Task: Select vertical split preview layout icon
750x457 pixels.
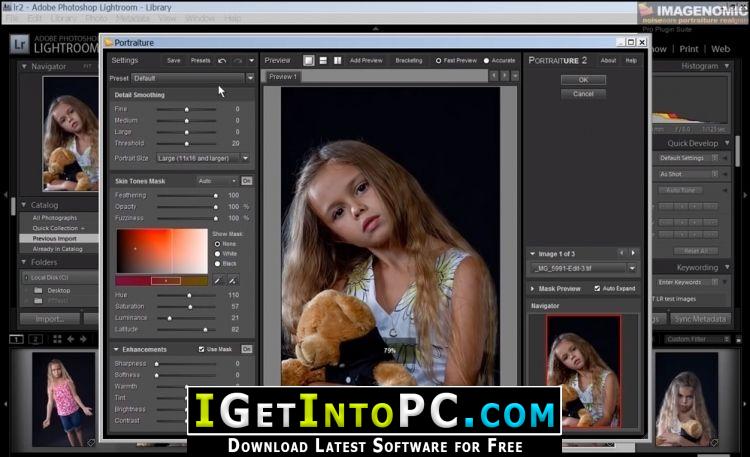Action: pos(337,60)
